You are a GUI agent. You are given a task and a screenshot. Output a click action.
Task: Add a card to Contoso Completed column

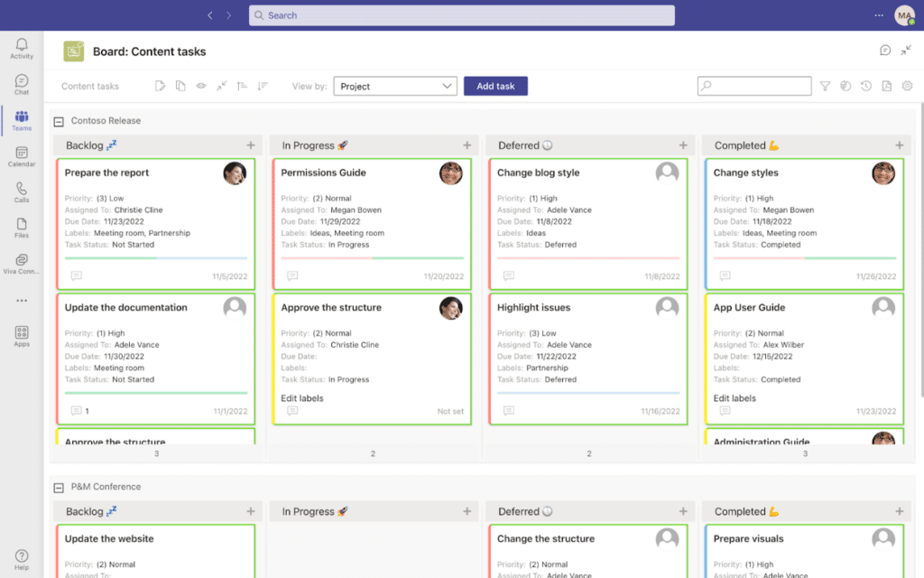pyautogui.click(x=900, y=145)
